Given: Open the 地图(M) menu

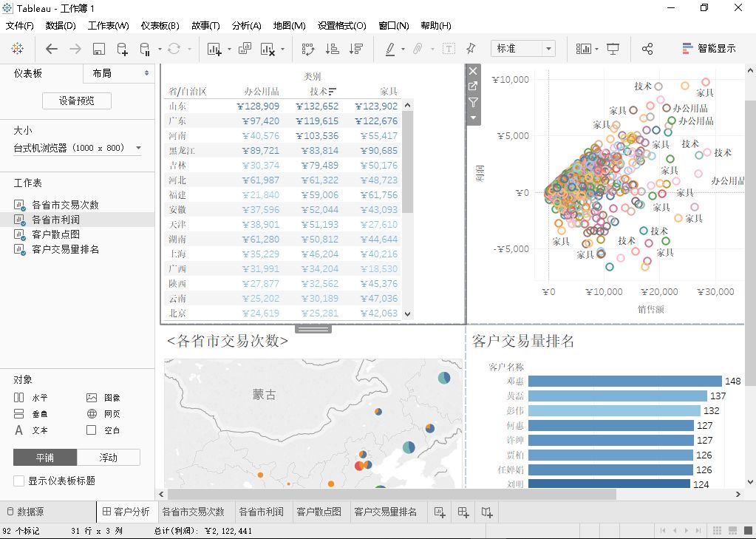Looking at the screenshot, I should click(x=289, y=26).
